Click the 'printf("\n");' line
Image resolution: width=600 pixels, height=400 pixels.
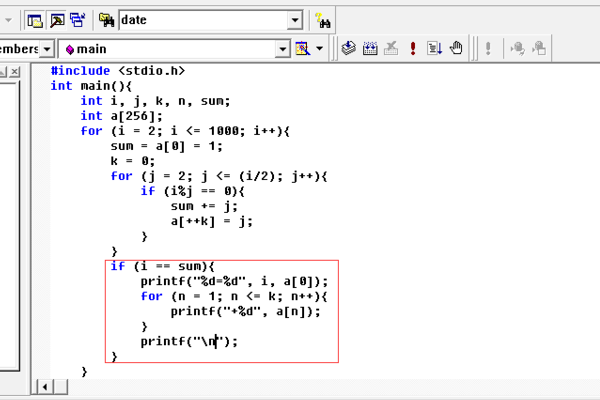189,341
